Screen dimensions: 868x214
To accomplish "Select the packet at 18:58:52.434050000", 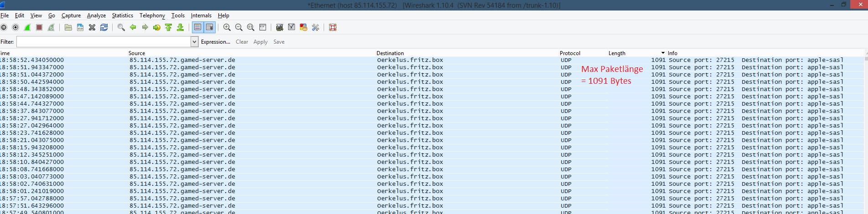I will click(x=432, y=60).
